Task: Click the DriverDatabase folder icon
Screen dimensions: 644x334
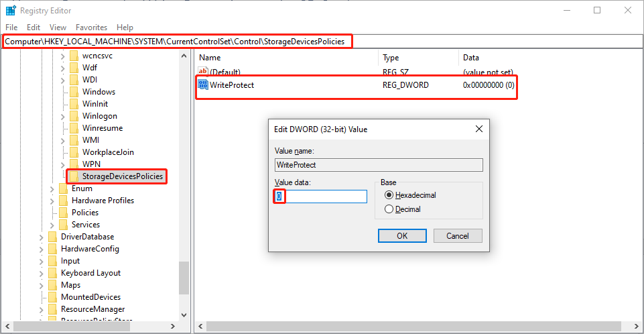Action: [x=52, y=237]
